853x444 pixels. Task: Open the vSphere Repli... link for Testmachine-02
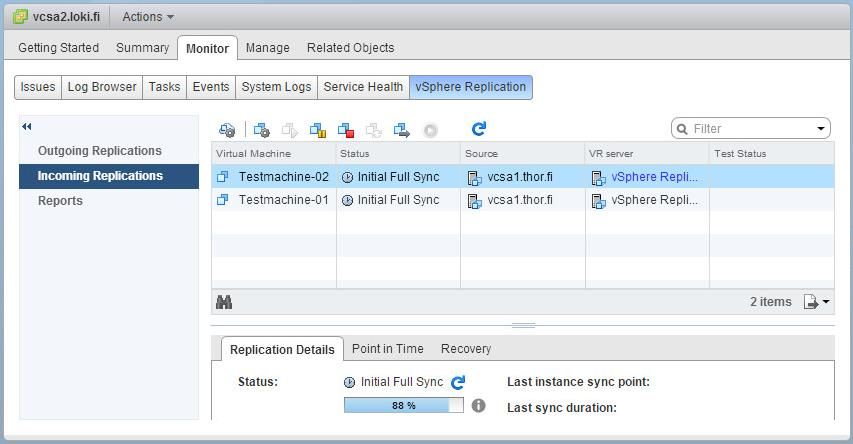pyautogui.click(x=654, y=177)
